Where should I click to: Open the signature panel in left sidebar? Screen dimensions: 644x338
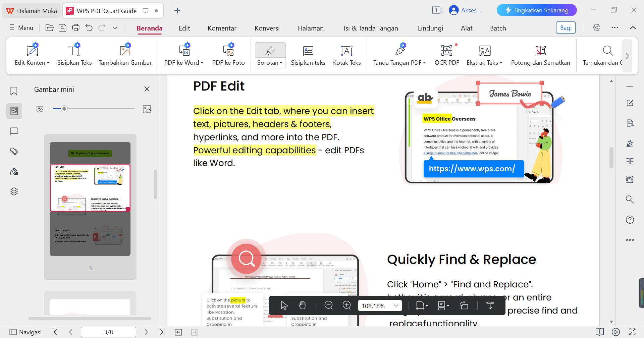tap(14, 171)
